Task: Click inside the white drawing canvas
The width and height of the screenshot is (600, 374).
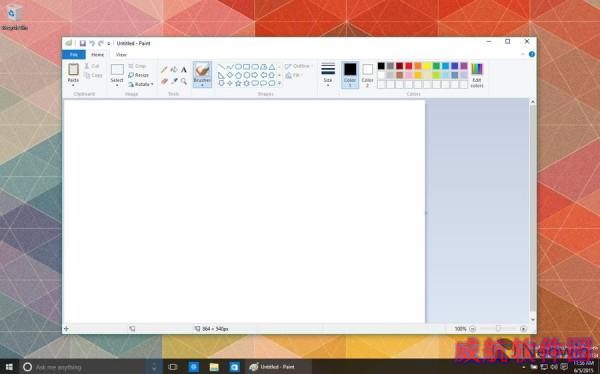Action: [244, 211]
